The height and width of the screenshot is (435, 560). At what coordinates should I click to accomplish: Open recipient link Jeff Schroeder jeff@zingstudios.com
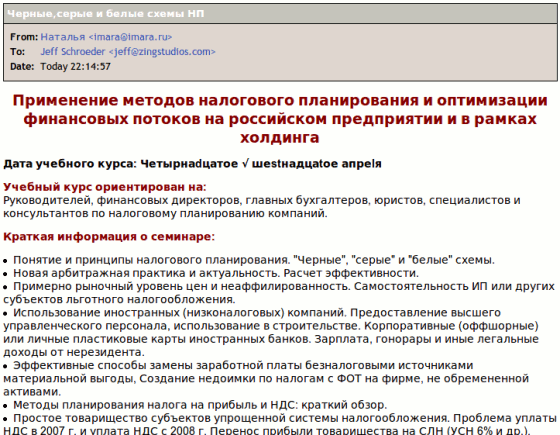coord(128,52)
